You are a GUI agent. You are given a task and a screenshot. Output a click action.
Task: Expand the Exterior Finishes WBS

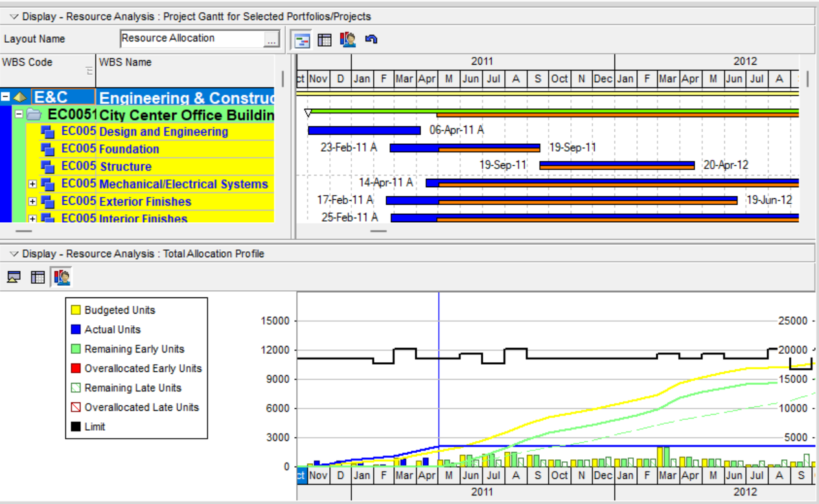point(32,202)
